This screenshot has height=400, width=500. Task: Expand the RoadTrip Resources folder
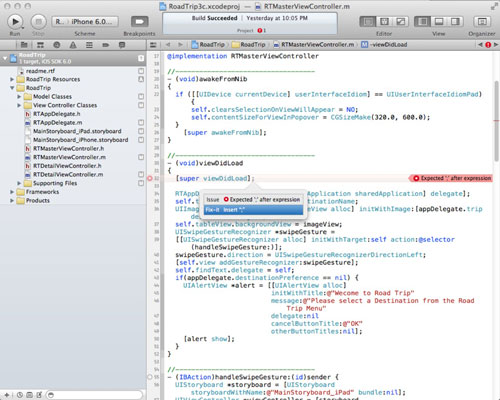click(12, 79)
